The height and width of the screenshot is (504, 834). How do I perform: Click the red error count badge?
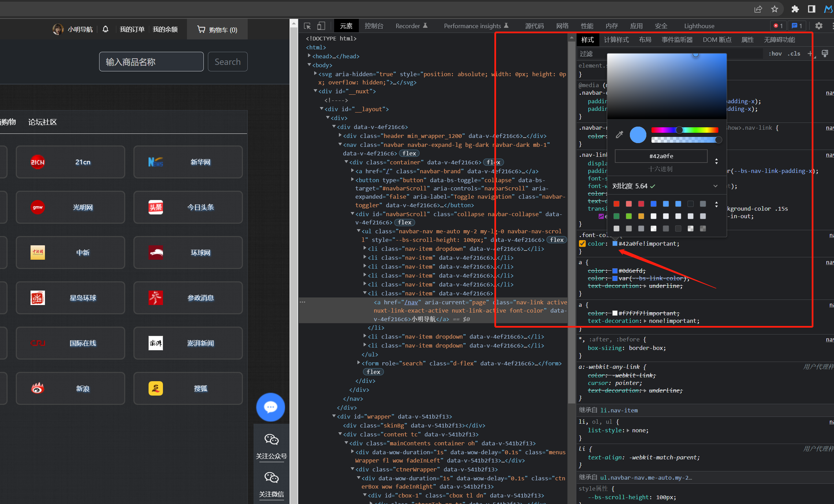[778, 26]
